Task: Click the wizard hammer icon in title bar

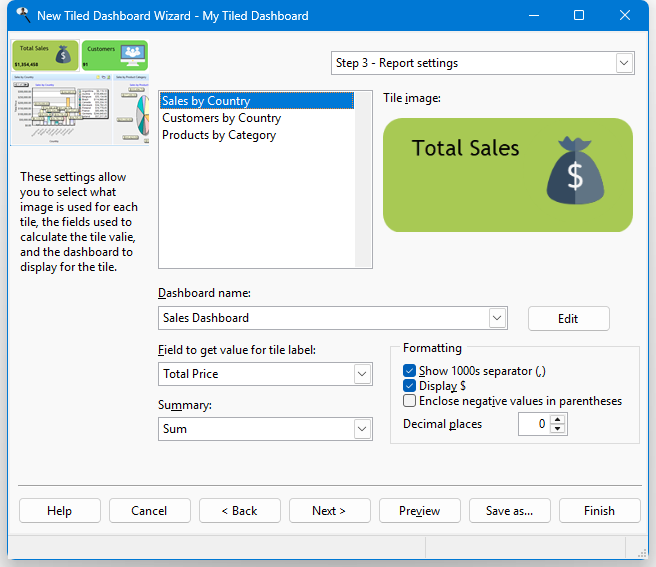Action: point(21,16)
